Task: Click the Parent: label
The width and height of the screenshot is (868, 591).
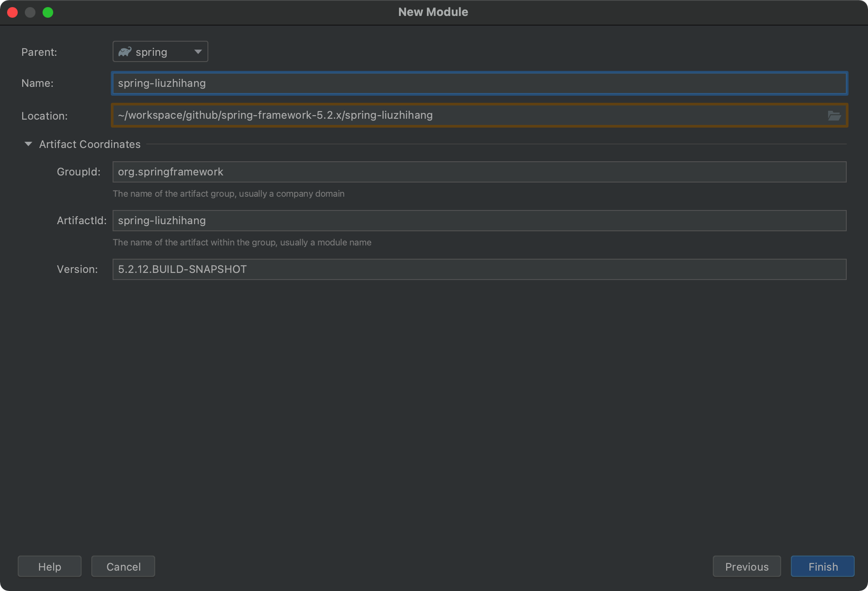Action: coord(39,52)
